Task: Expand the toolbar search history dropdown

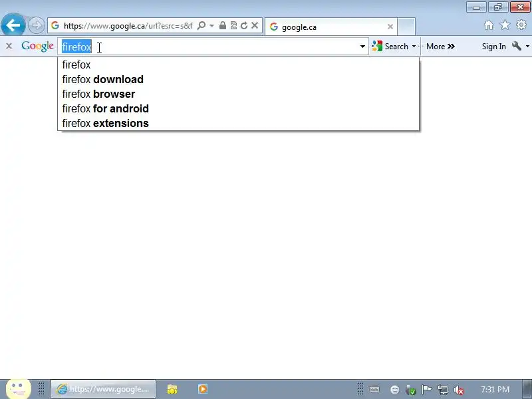Action: (362, 47)
